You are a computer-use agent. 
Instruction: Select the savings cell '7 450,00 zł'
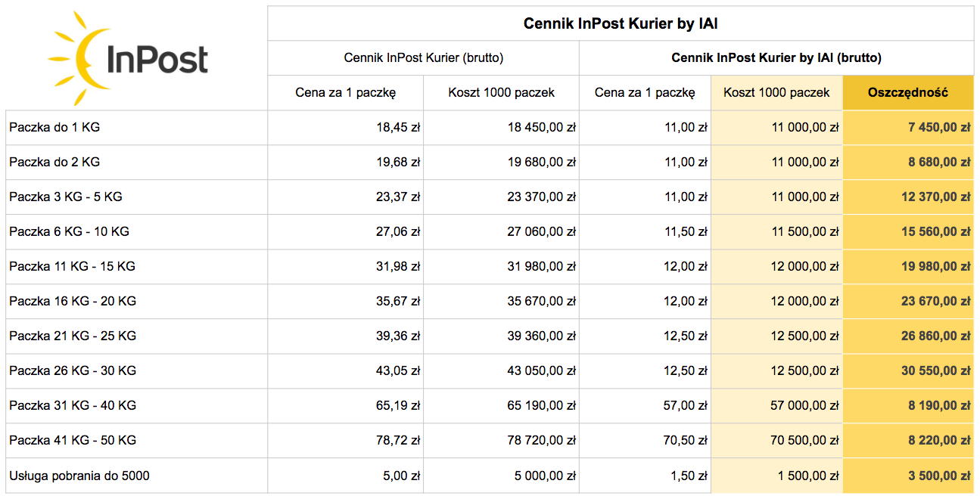pos(908,128)
